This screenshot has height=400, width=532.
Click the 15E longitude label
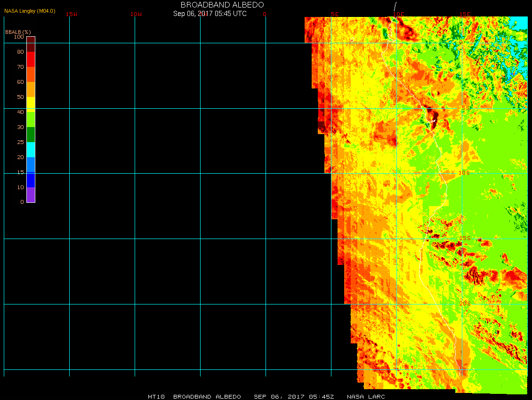465,14
